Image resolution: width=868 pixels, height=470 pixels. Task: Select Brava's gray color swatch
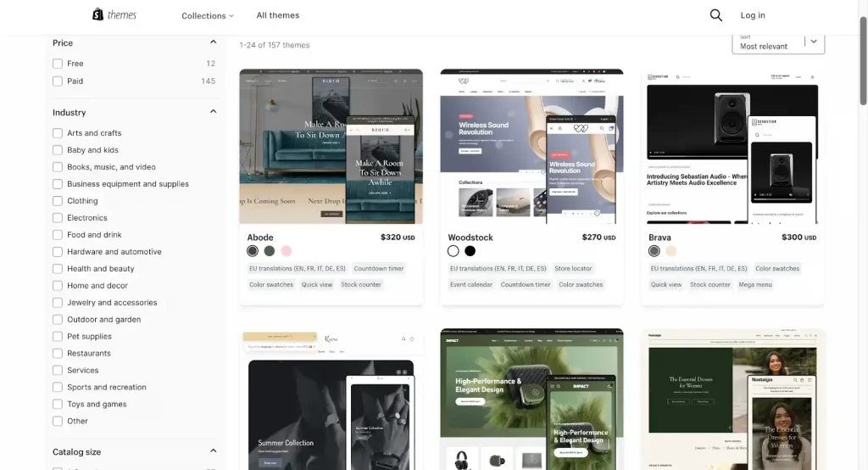[x=654, y=251]
